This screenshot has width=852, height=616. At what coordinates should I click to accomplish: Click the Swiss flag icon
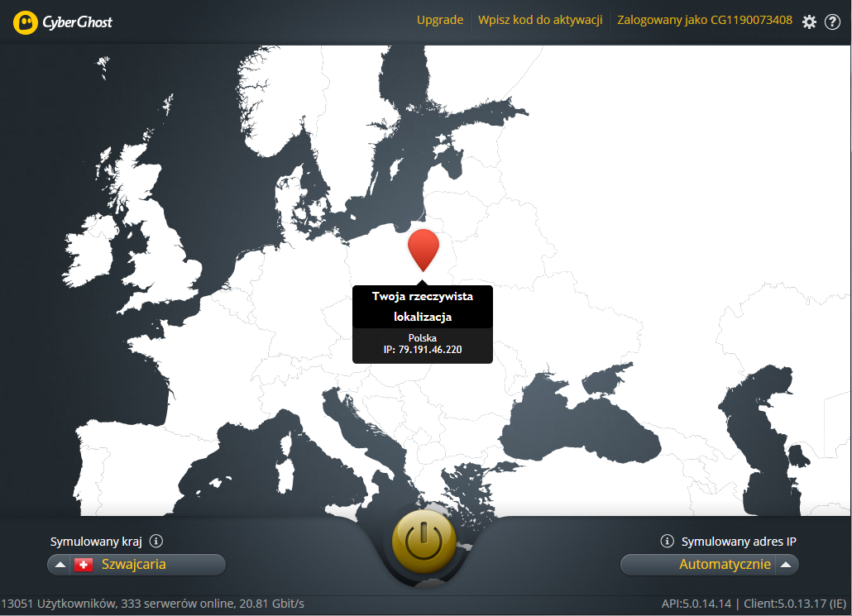click(84, 565)
